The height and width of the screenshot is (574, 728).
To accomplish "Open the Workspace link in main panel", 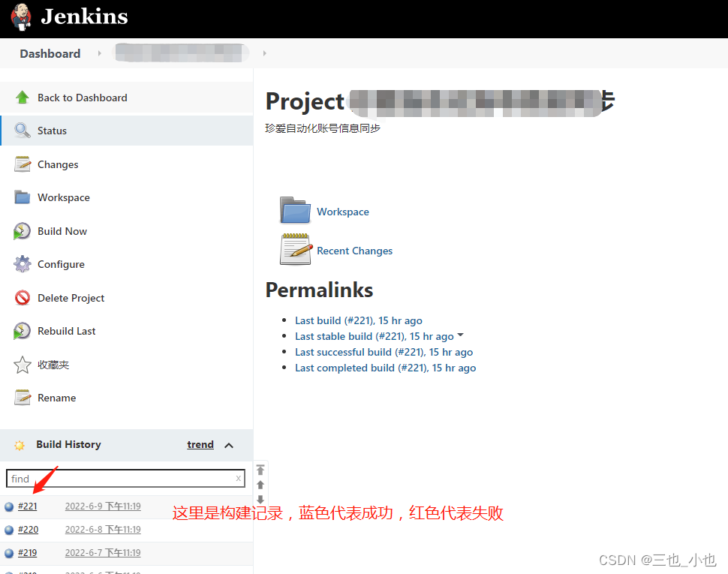I will (343, 212).
